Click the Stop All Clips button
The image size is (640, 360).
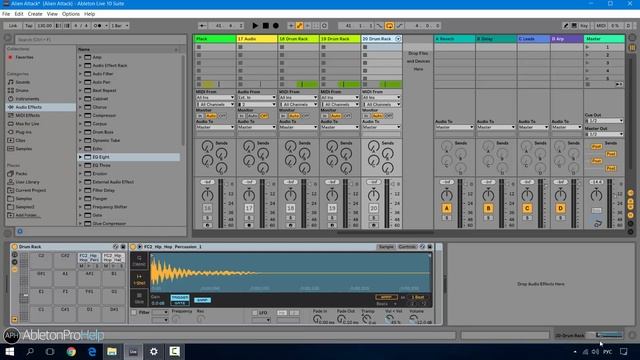(588, 84)
